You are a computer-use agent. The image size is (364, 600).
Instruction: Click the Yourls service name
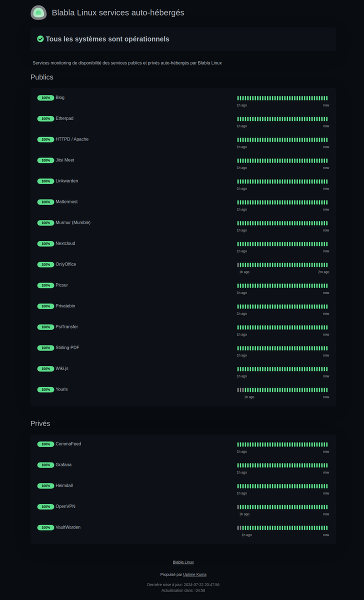pos(61,389)
